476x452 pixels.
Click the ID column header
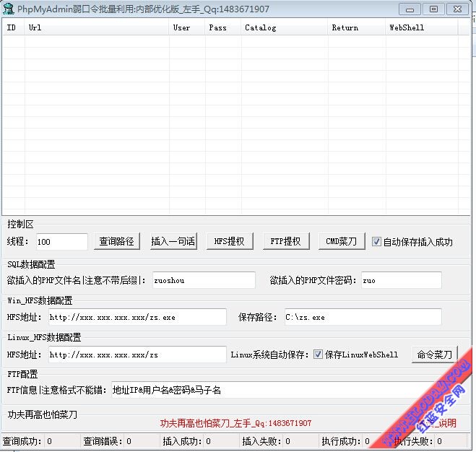click(14, 27)
